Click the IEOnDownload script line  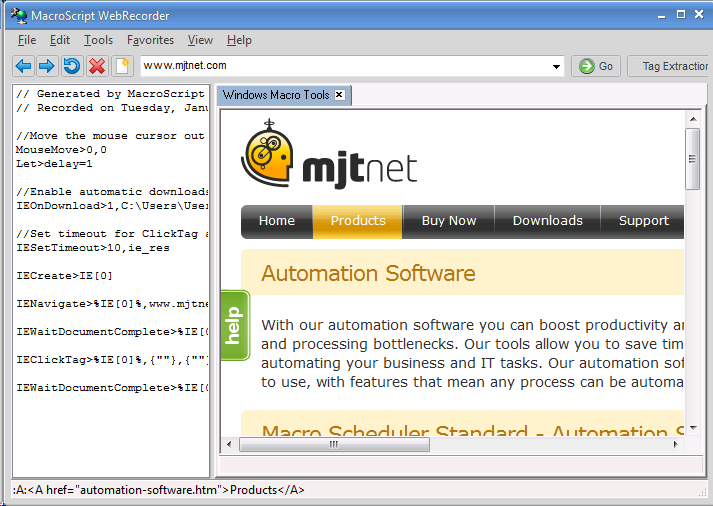point(112,206)
